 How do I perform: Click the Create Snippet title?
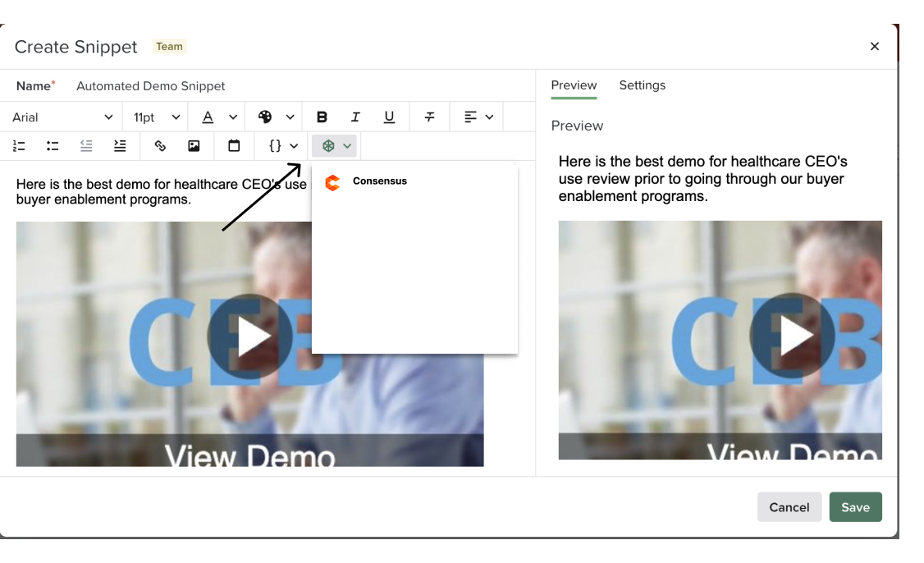(75, 47)
